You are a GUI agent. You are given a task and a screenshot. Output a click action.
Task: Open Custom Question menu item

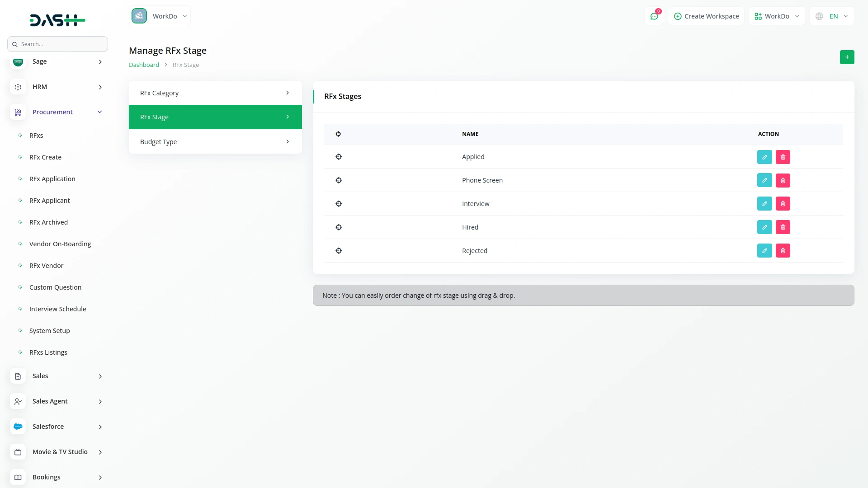coord(56,287)
